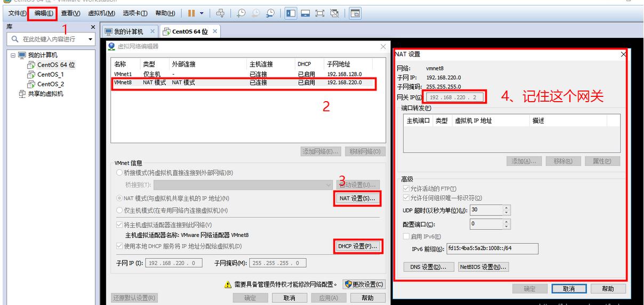Select 共享的虚拟机 in the library tree
The image size is (644, 305).
45,94
